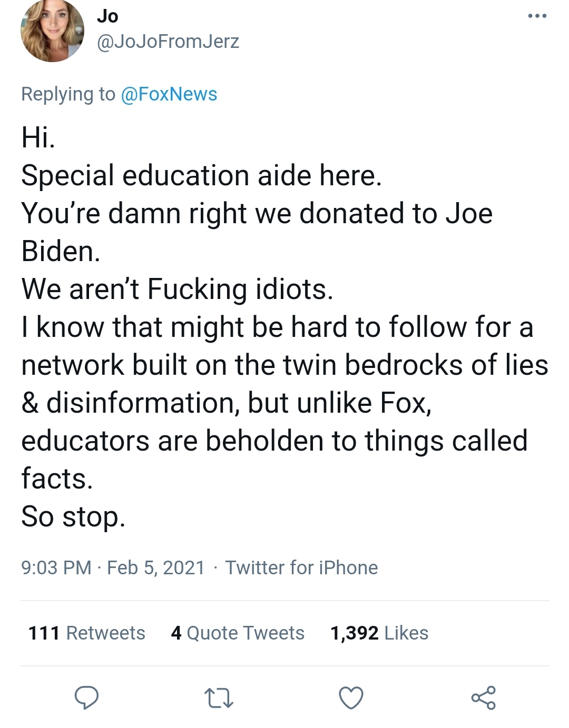
Task: Tap the retweet arrows icon
Action: click(x=219, y=698)
